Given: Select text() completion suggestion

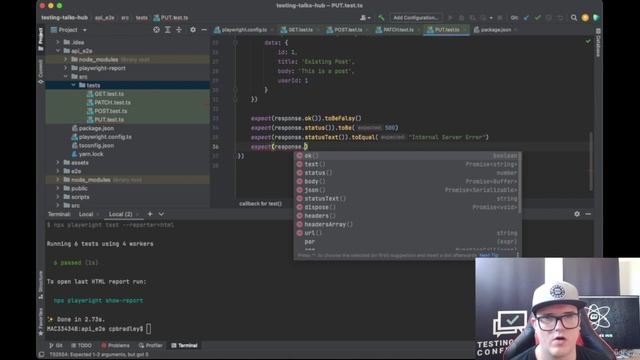Looking at the screenshot, I should (x=407, y=164).
